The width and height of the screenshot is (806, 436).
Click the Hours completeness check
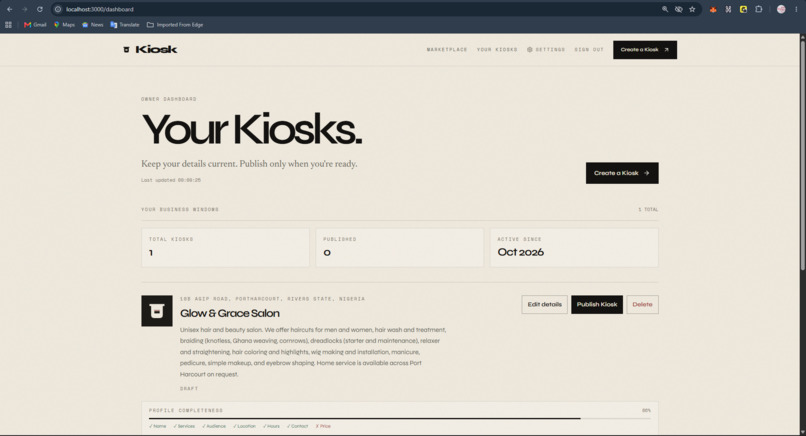271,426
